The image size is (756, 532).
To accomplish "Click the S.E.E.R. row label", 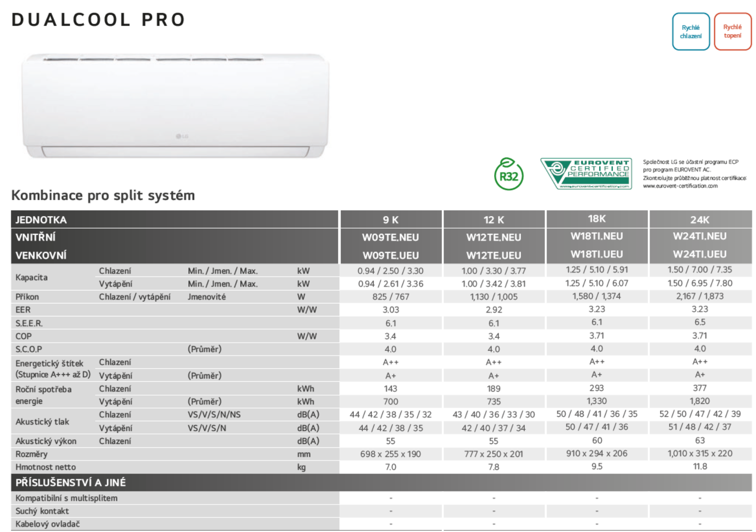I will point(29,323).
